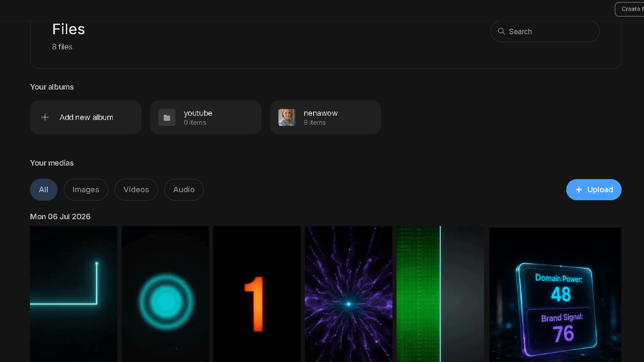The width and height of the screenshot is (644, 362).
Task: Click the nenawow album portrait thumbnail
Action: [287, 117]
